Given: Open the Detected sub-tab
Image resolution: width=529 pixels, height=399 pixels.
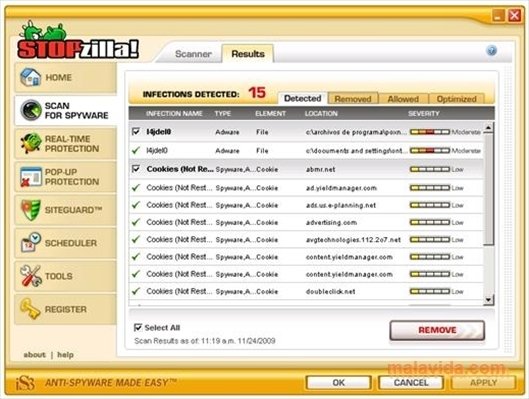Looking at the screenshot, I should click(x=302, y=98).
